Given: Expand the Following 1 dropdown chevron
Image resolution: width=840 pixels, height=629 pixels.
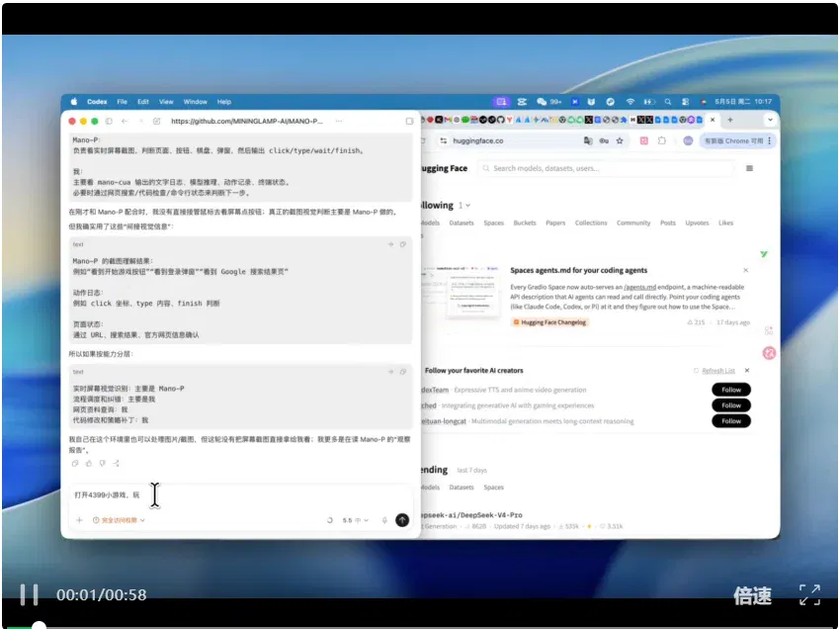Looking at the screenshot, I should pyautogui.click(x=467, y=206).
